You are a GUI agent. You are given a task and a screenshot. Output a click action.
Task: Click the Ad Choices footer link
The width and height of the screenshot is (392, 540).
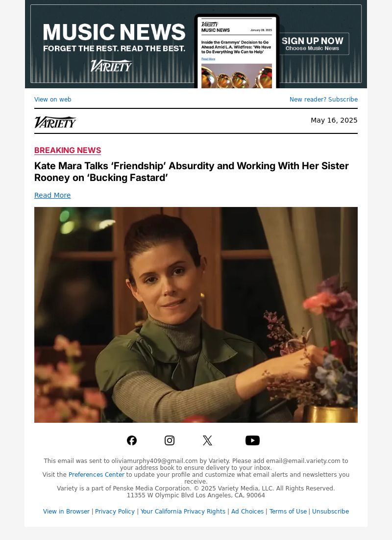(x=247, y=512)
